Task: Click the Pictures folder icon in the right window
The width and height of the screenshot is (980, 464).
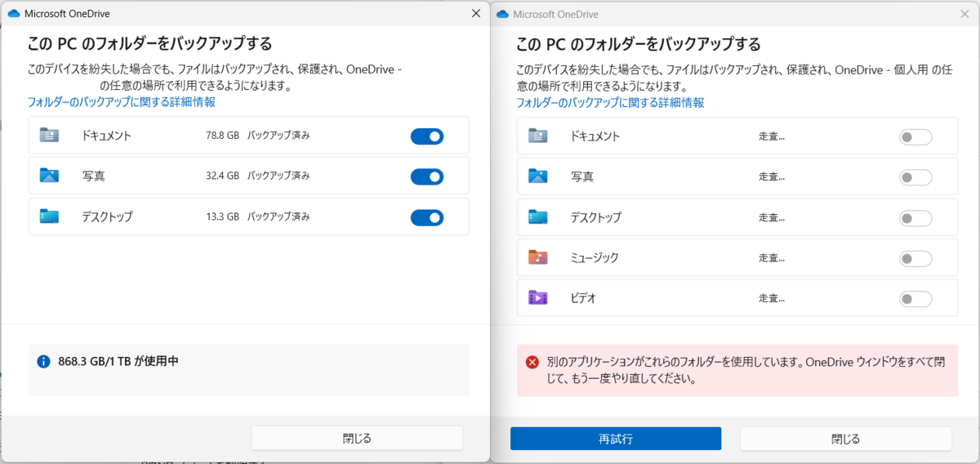Action: 537,176
